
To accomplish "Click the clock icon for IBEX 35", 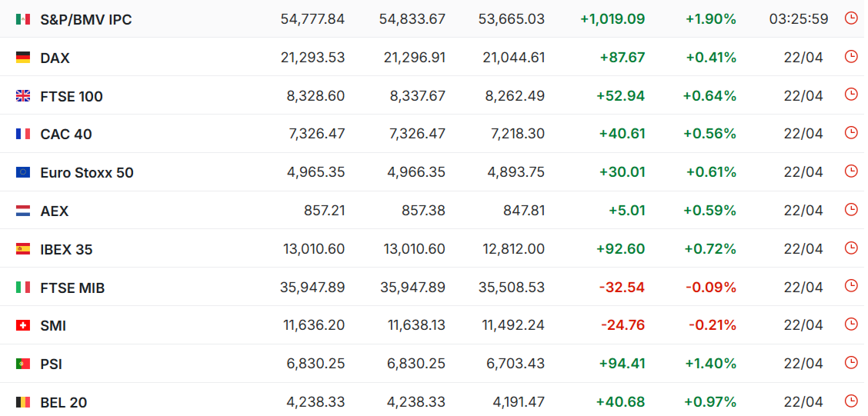I will click(x=850, y=248).
